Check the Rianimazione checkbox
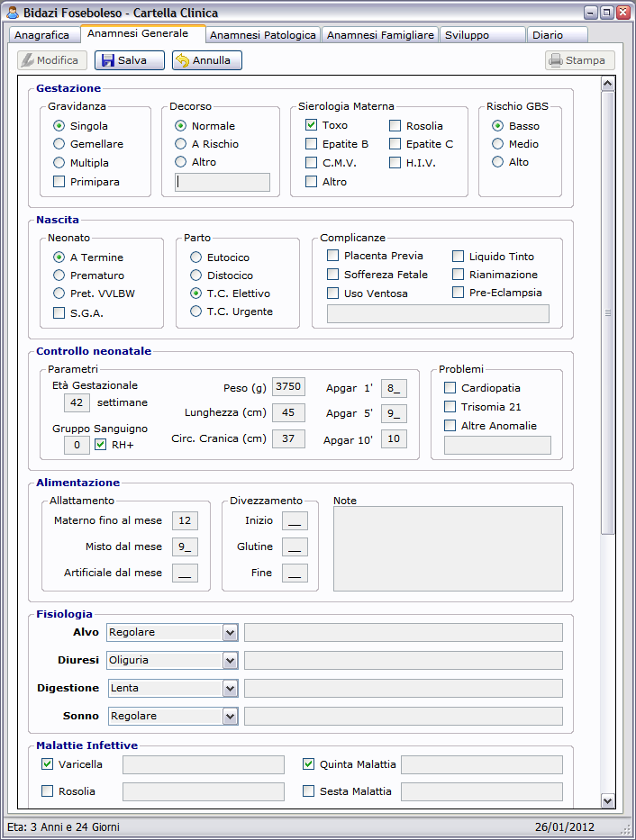 [459, 275]
